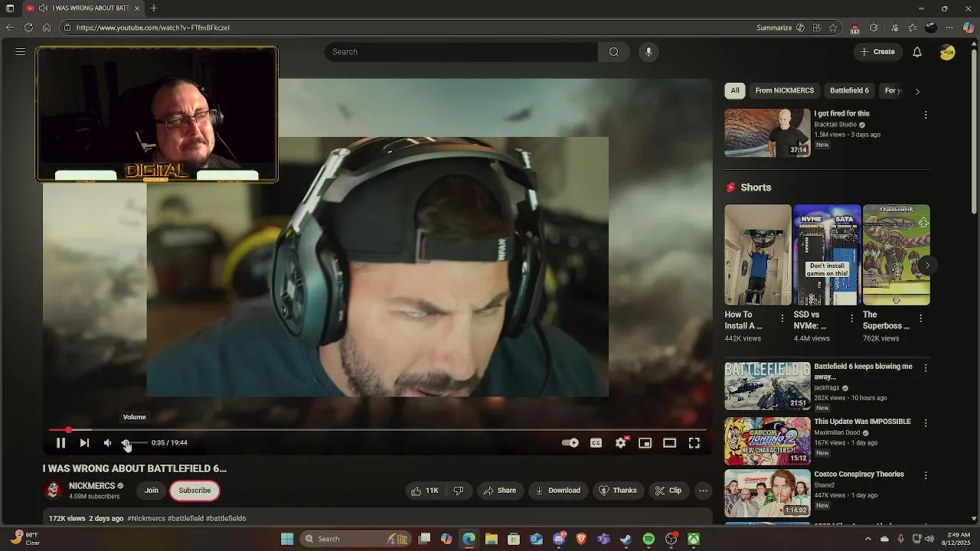Open the Windows Start menu
980x551 pixels.
coord(287,539)
